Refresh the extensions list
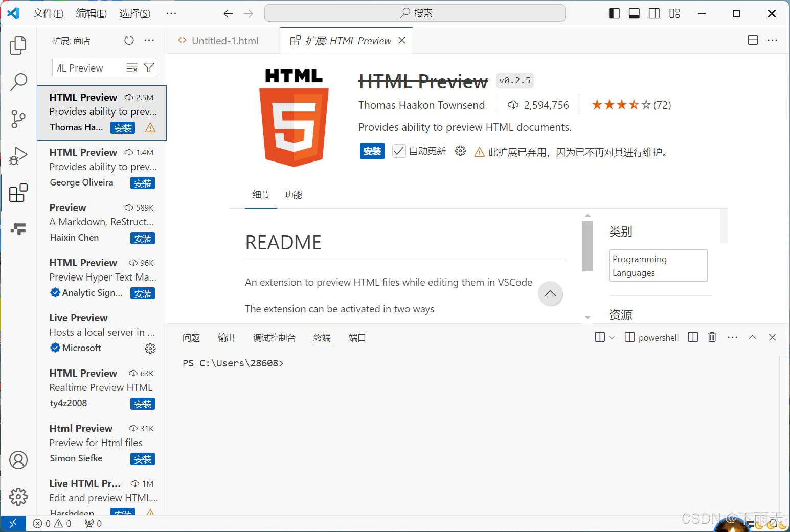 click(x=129, y=40)
